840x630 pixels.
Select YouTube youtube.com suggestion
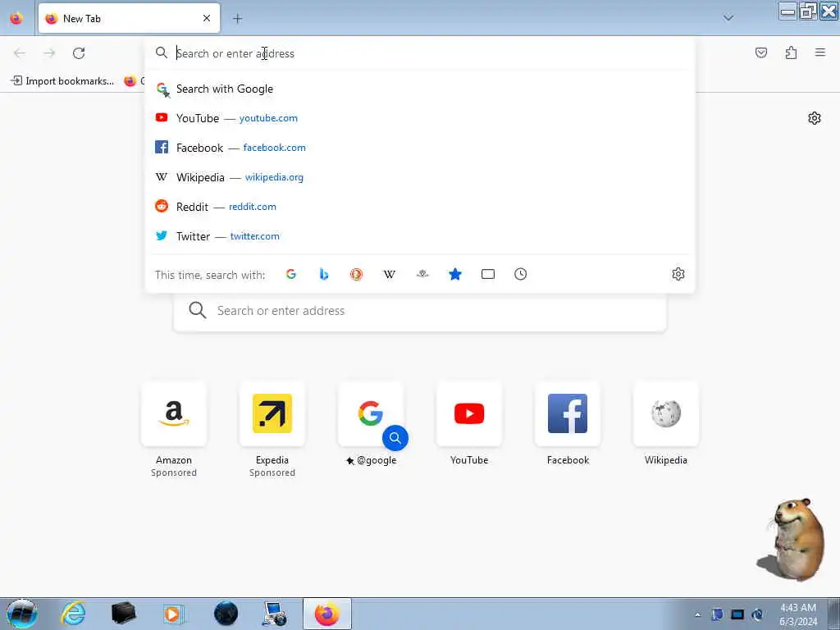tap(420, 118)
